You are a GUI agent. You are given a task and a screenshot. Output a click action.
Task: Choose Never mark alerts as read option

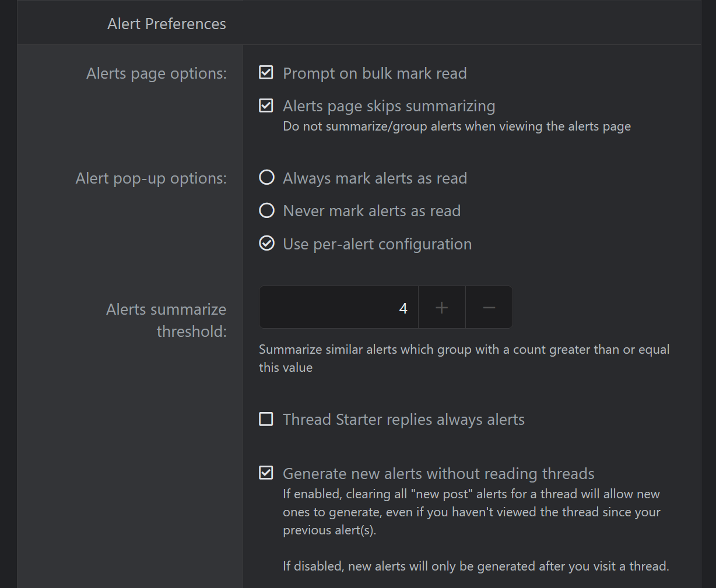click(266, 210)
